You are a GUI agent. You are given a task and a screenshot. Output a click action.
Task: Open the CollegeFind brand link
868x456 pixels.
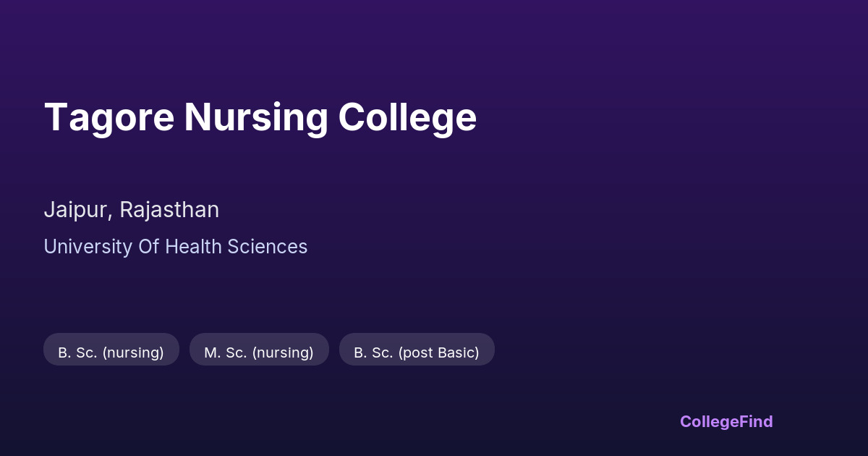(x=726, y=421)
